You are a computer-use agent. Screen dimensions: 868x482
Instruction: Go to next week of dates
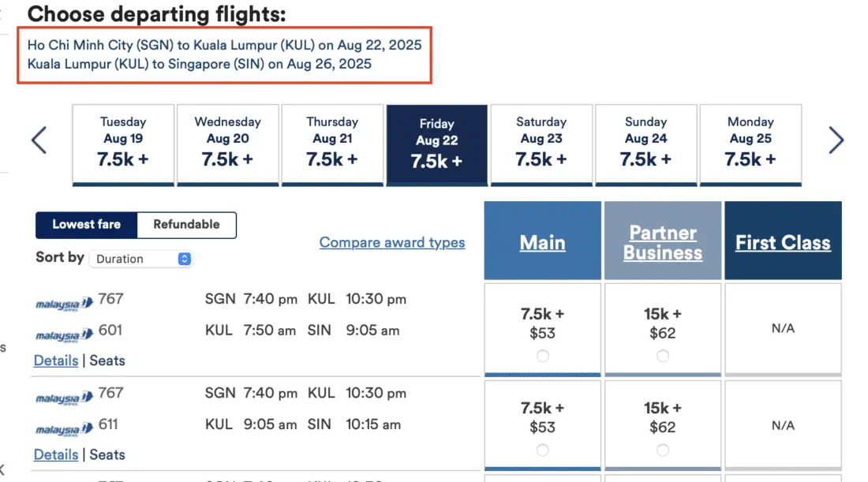(836, 141)
